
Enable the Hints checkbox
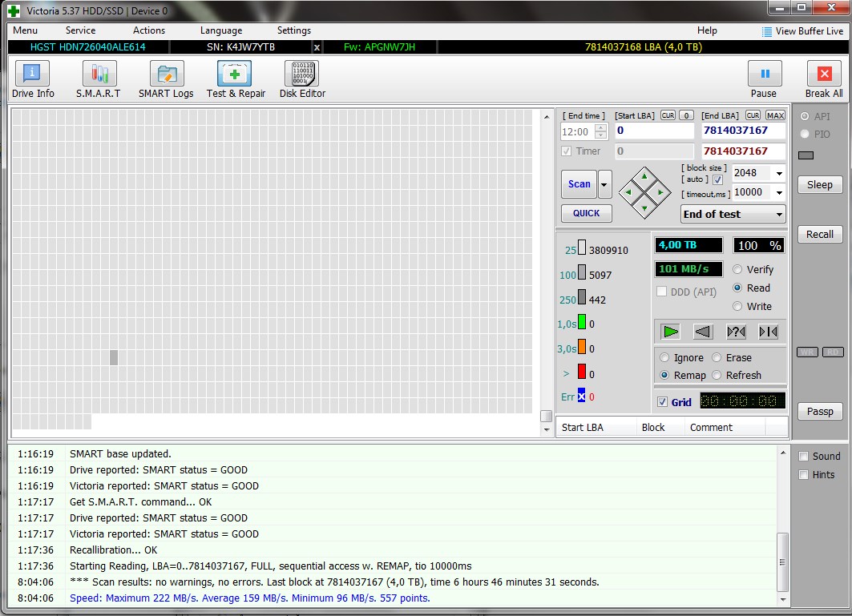pyautogui.click(x=804, y=475)
